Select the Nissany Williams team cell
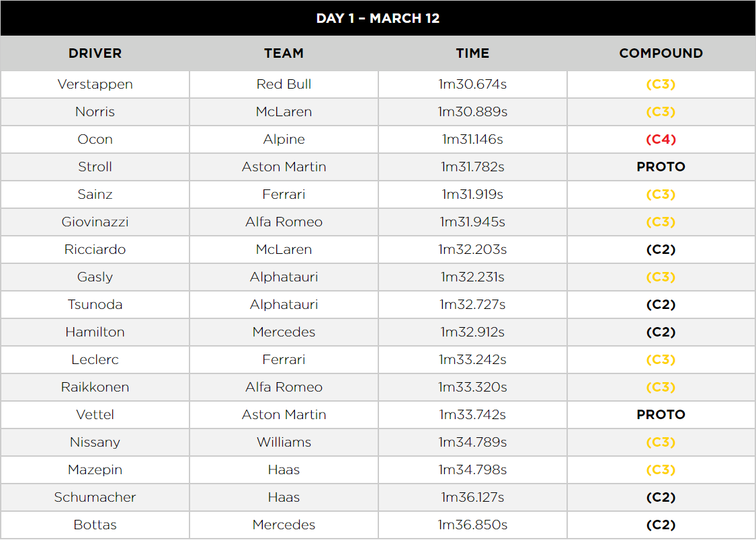The image size is (756, 540). [x=284, y=442]
